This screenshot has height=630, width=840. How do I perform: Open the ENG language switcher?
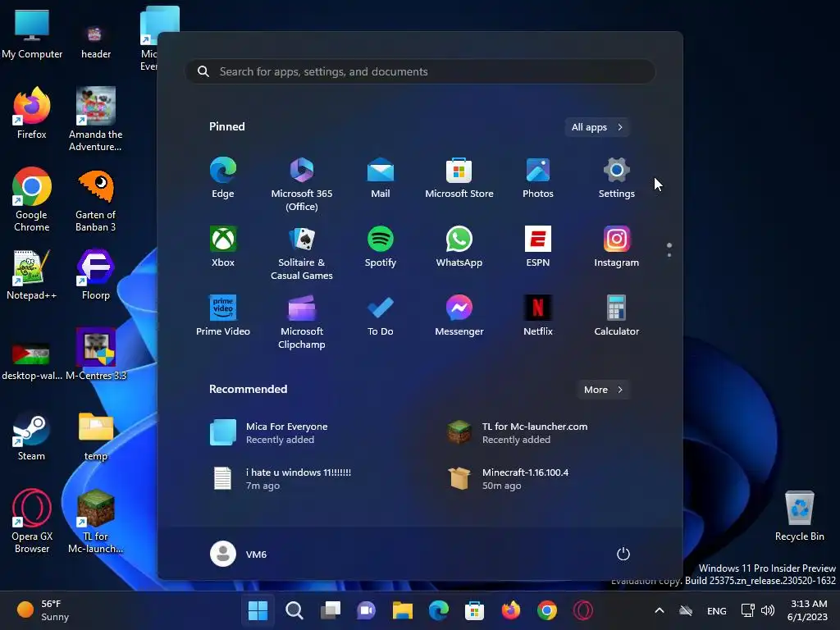[x=717, y=610]
